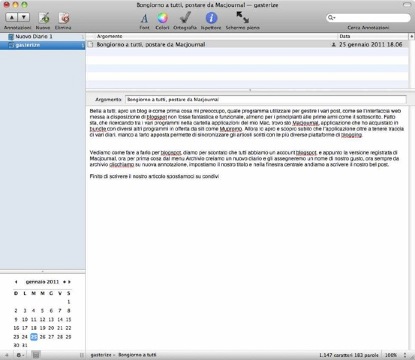Open the Font panel
Viewport: 415px width, 360px height.
(144, 18)
